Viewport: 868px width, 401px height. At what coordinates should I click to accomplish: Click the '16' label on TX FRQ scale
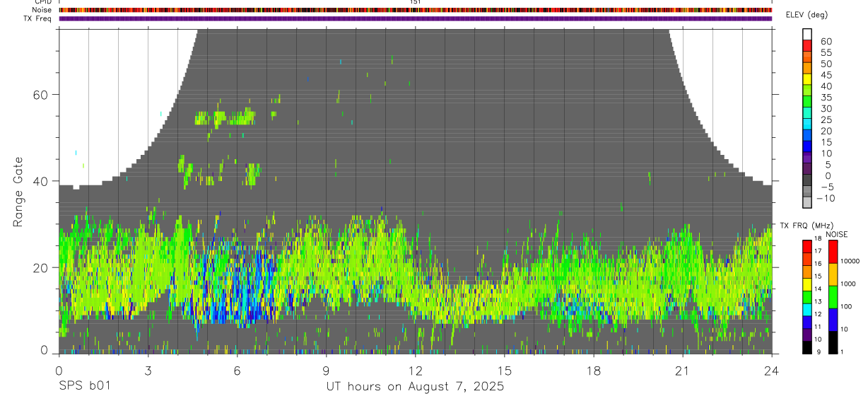click(x=818, y=263)
